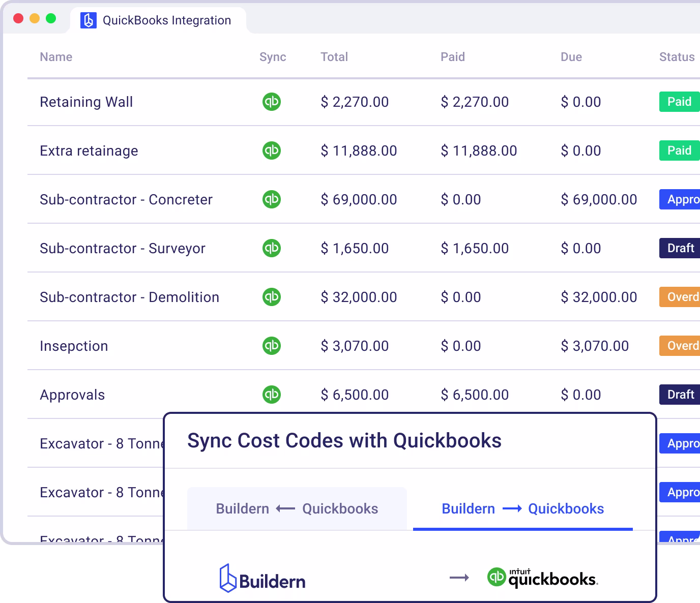Click Overdue badge in Demolition row
This screenshot has height=603, width=700.
pyautogui.click(x=680, y=297)
